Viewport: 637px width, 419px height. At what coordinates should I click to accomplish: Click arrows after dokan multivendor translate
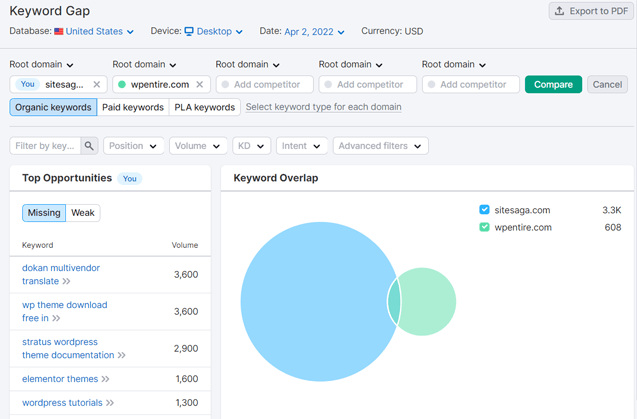[66, 281]
